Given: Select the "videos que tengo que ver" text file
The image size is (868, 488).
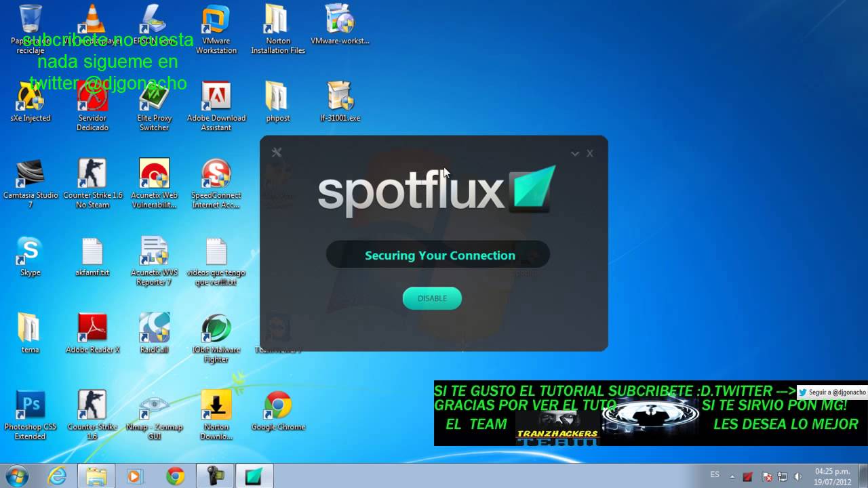Looking at the screenshot, I should (x=216, y=261).
